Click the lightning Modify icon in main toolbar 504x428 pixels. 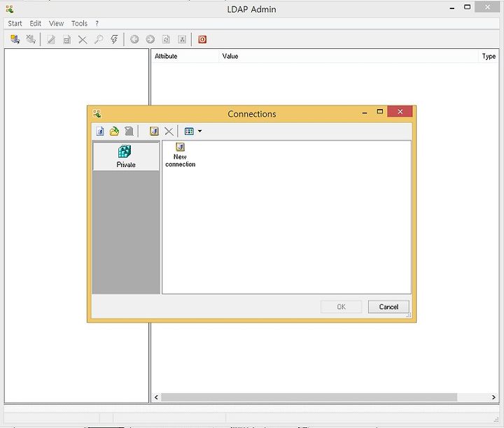coord(114,39)
